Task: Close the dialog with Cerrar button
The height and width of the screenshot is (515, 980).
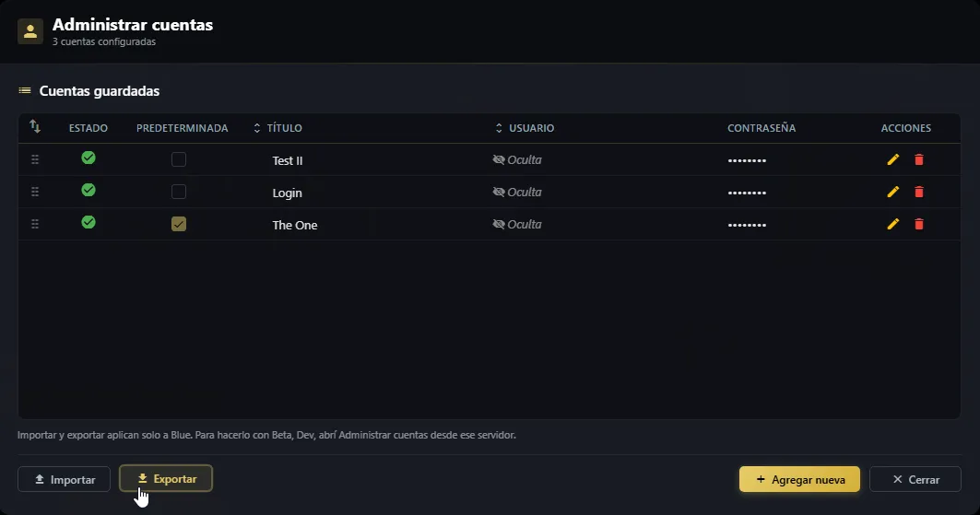Action: click(x=915, y=479)
